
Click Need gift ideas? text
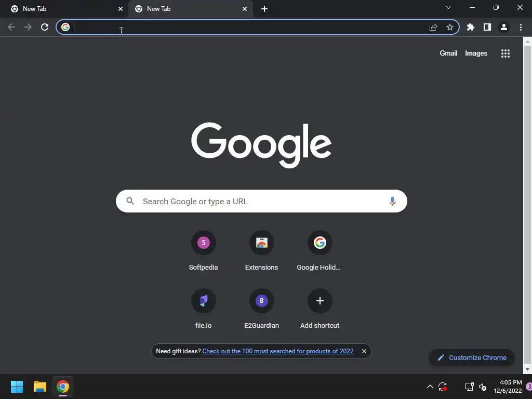click(178, 351)
